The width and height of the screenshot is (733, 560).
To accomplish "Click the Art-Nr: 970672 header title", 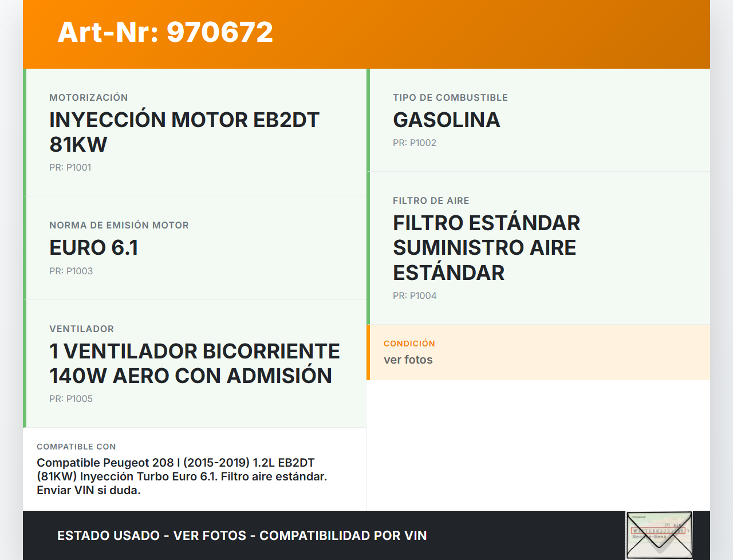I will coord(165,32).
